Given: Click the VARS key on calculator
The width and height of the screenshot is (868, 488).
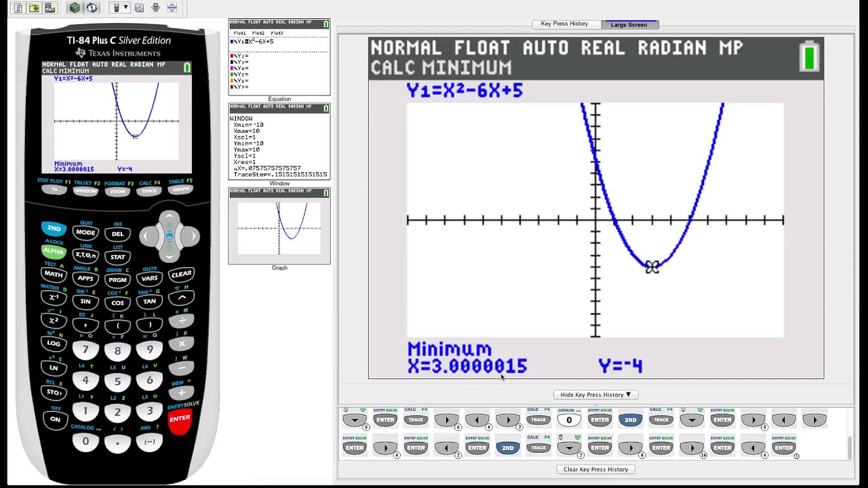Looking at the screenshot, I should coord(149,278).
